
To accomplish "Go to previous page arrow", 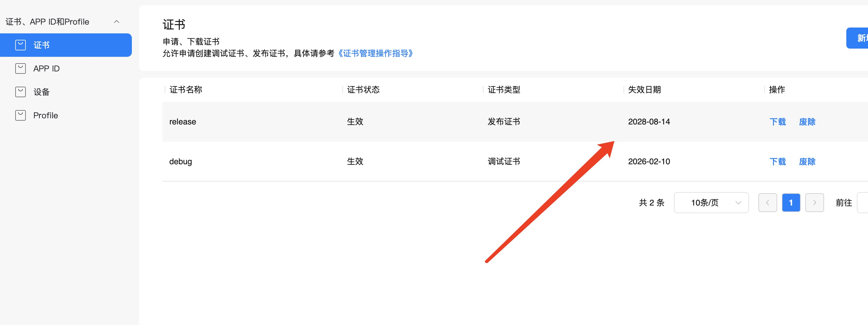I will coord(767,203).
